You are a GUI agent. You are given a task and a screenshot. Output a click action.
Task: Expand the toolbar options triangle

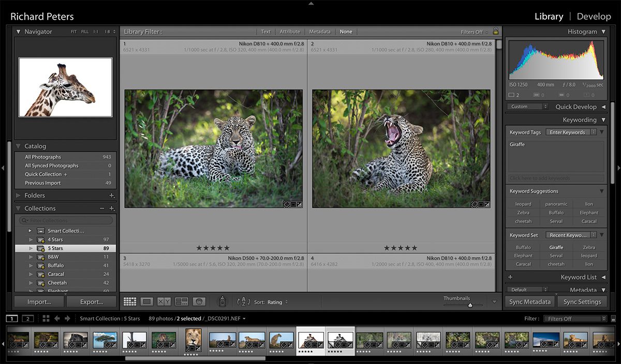(x=494, y=301)
